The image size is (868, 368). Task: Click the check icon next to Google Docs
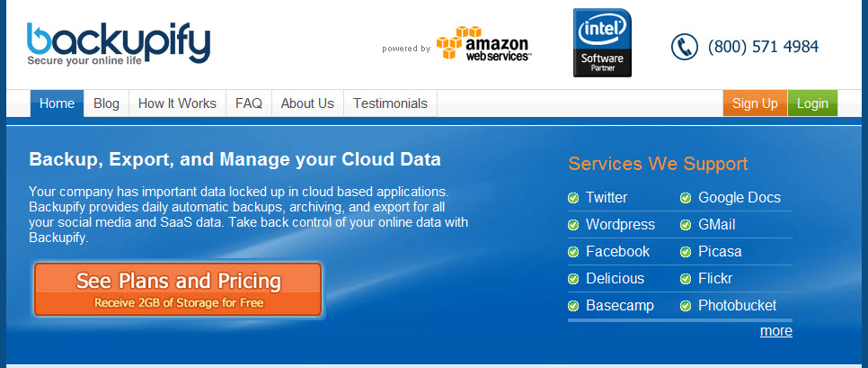coord(686,198)
